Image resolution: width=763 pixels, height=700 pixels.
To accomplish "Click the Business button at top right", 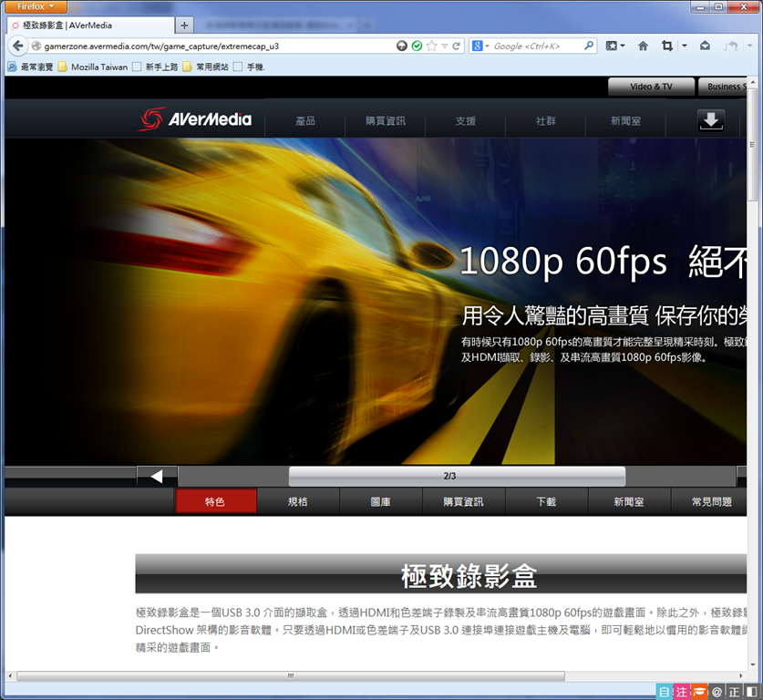I will pos(723,86).
